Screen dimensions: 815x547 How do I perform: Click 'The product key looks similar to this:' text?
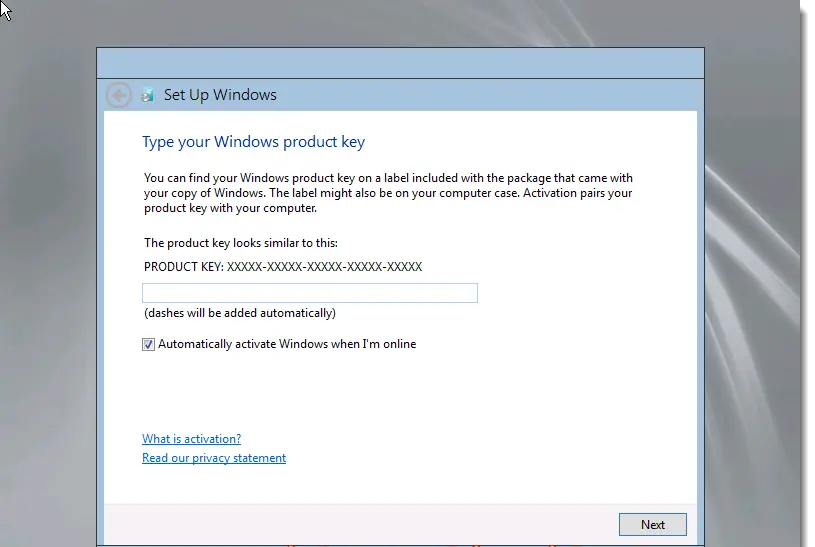[x=241, y=243]
